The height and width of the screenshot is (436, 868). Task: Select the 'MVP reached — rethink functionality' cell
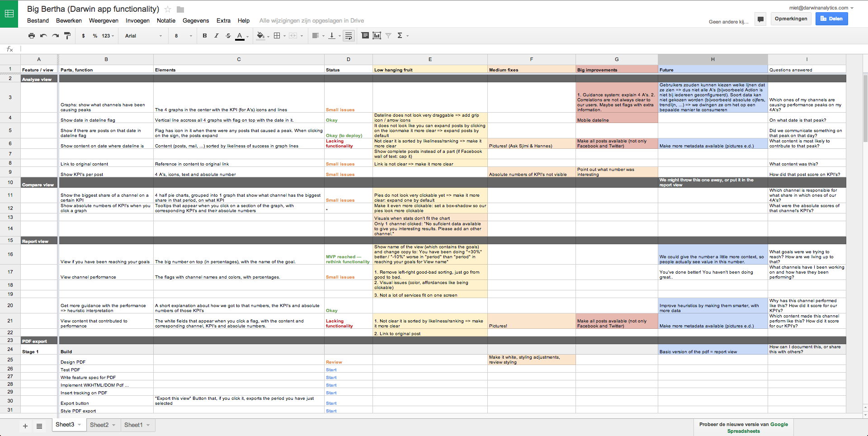[348, 254]
